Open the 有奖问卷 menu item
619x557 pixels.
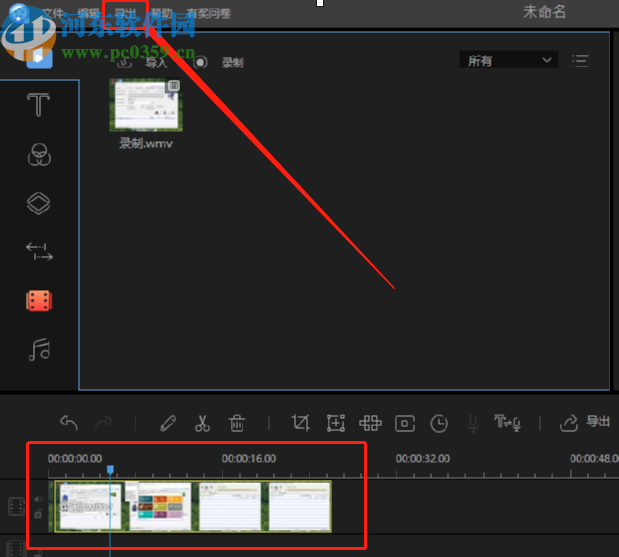coord(208,14)
